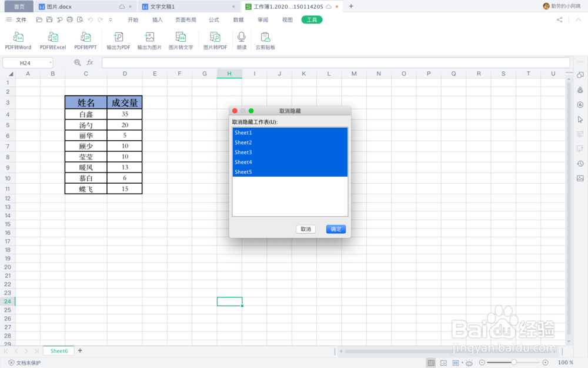
Task: Switch to 视图 ribbon tab
Action: point(288,19)
